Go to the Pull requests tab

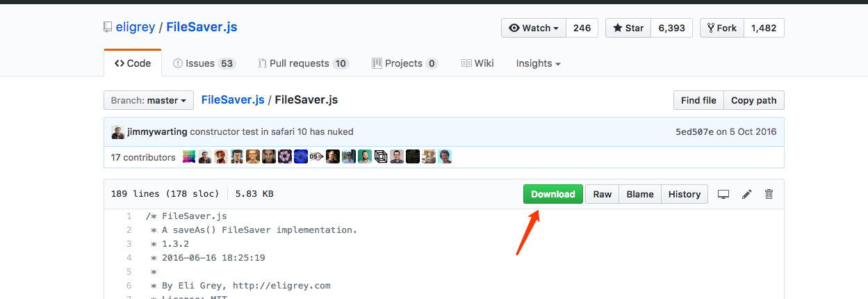(x=303, y=63)
